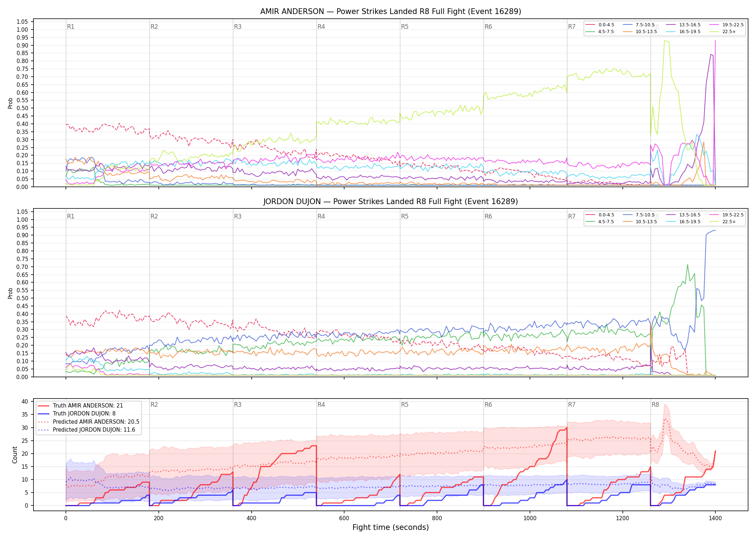Click the solid blue line swatch beside Truth JORDON DUJON
Image resolution: width=756 pixels, height=540 pixels.
click(x=44, y=414)
